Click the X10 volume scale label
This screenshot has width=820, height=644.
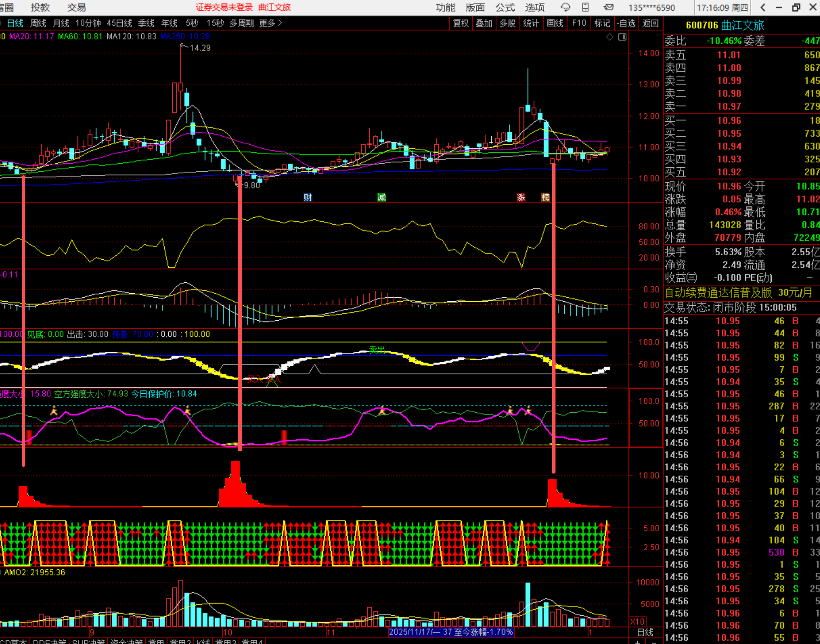[637, 621]
